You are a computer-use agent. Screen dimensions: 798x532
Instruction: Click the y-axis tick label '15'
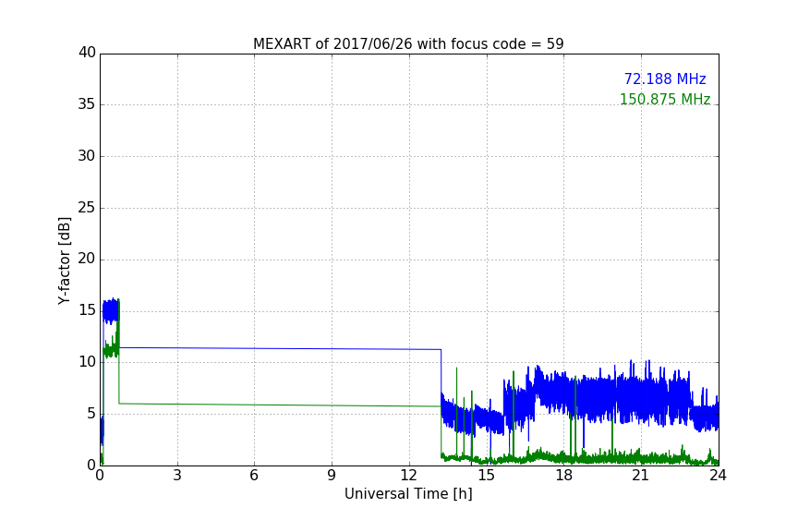(x=87, y=310)
